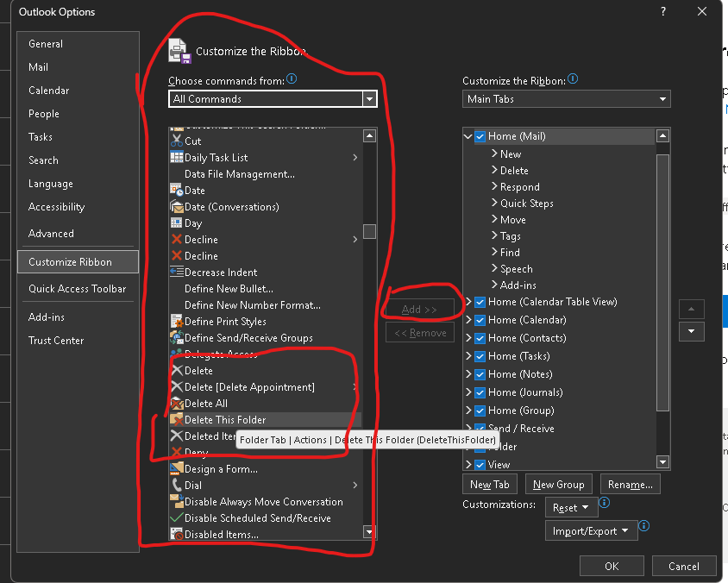Image resolution: width=728 pixels, height=583 pixels.
Task: Click the Define Print Styles icon
Action: tap(177, 321)
